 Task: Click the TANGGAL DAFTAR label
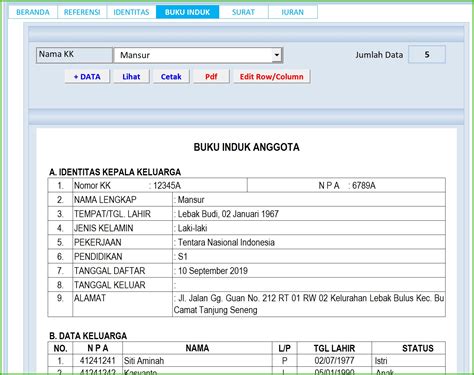[x=110, y=271]
